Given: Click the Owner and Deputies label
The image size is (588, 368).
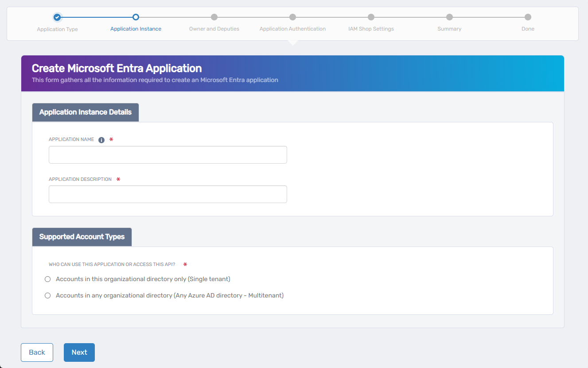Looking at the screenshot, I should (x=214, y=28).
